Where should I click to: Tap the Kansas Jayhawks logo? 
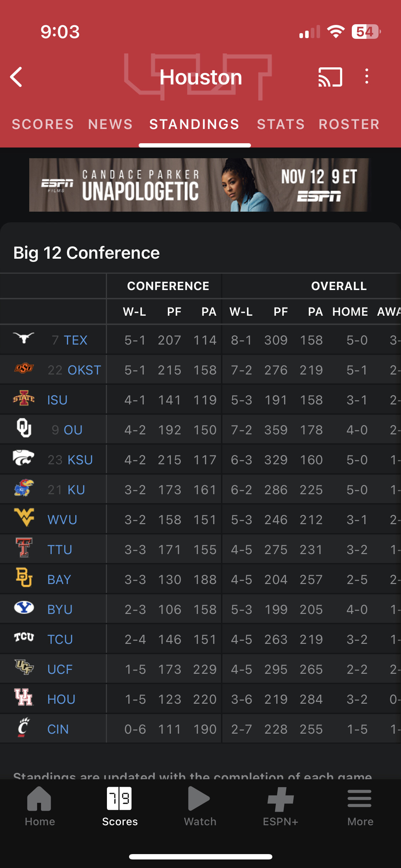pyautogui.click(x=24, y=488)
